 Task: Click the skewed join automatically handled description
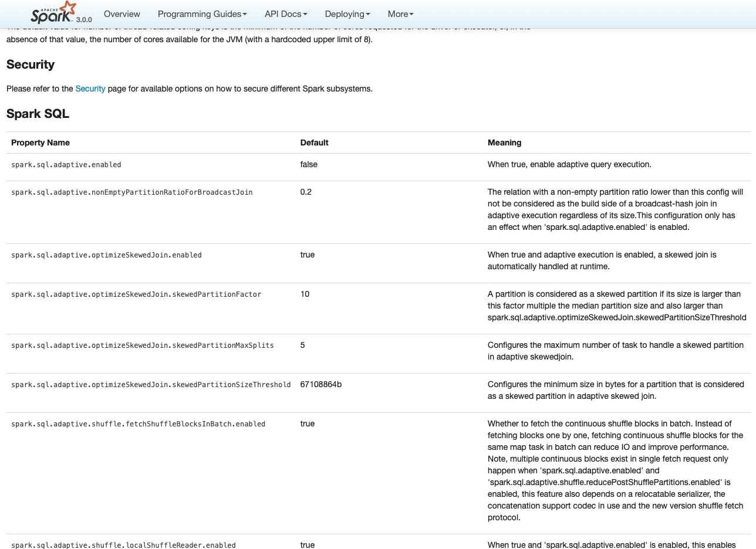(602, 260)
